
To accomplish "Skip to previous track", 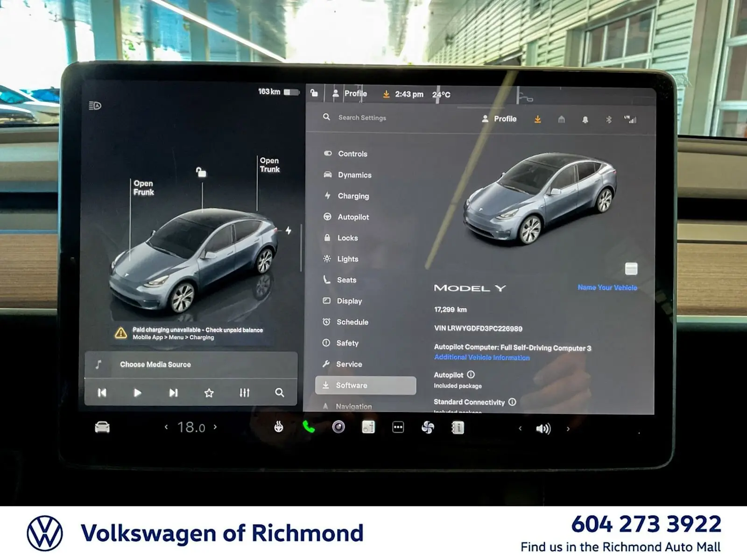I will [102, 392].
